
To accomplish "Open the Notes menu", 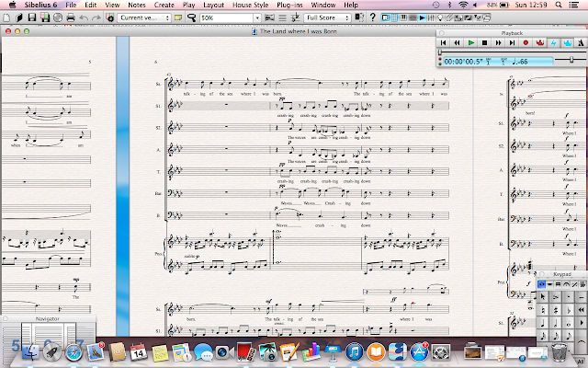I will tap(137, 5).
